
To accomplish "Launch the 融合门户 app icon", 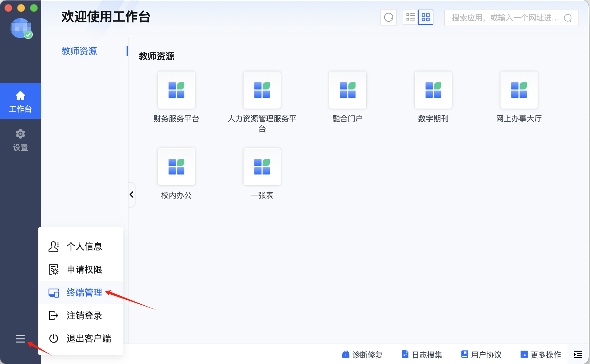I will [347, 90].
